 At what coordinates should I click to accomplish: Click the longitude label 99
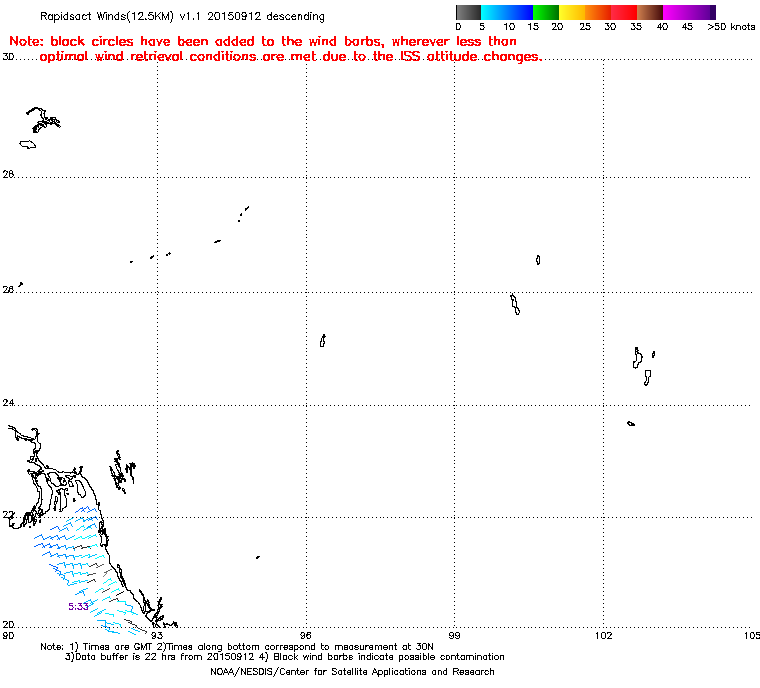point(454,635)
